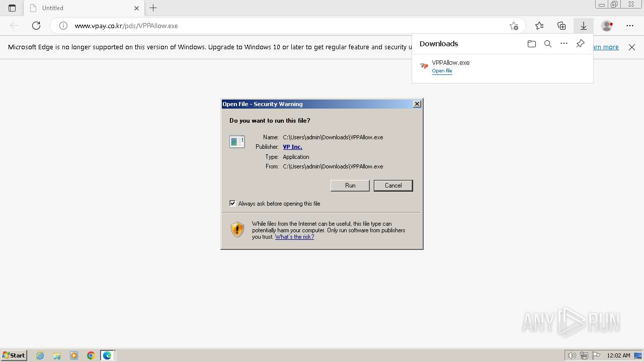Dismiss the Edge unsupported notification bar
644x362 pixels.
point(632,47)
